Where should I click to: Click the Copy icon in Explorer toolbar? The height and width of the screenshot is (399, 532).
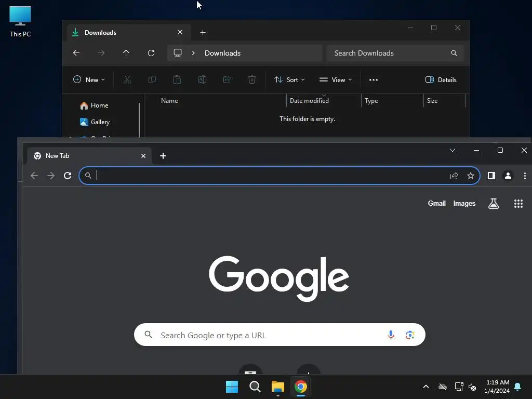(x=152, y=79)
